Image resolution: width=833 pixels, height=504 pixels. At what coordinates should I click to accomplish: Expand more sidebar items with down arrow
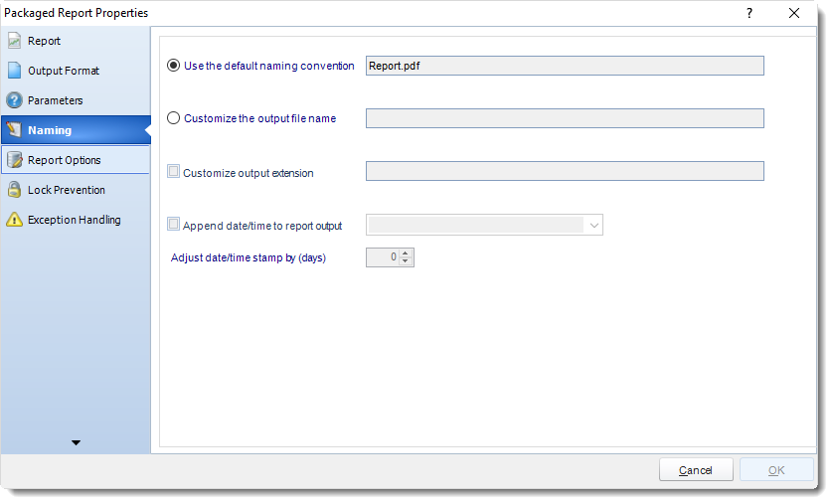coord(76,442)
